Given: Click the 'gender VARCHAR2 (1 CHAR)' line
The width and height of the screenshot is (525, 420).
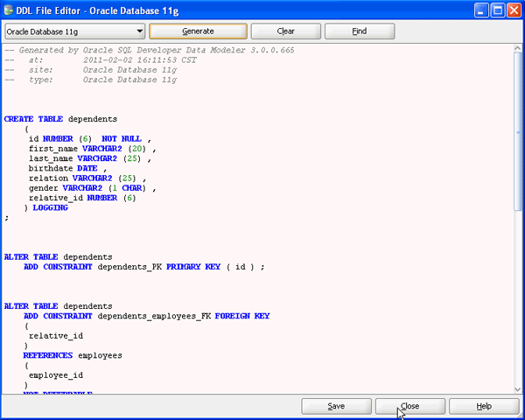Looking at the screenshot, I should (x=92, y=188).
